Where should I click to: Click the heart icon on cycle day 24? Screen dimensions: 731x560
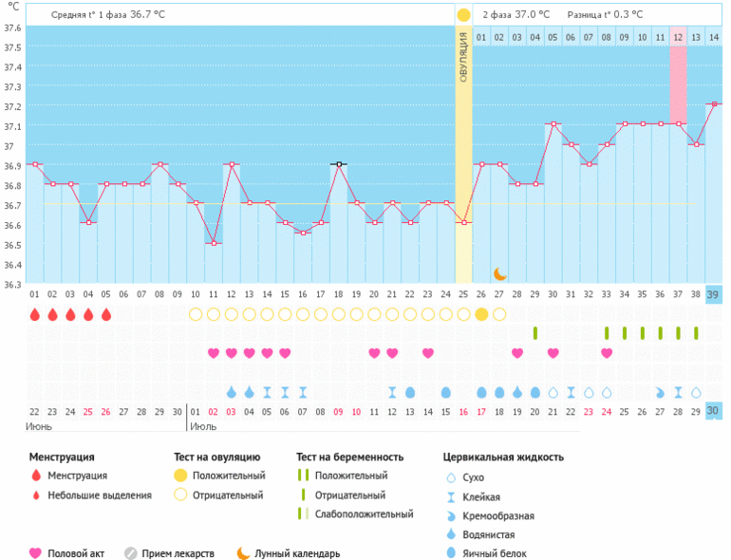427,353
